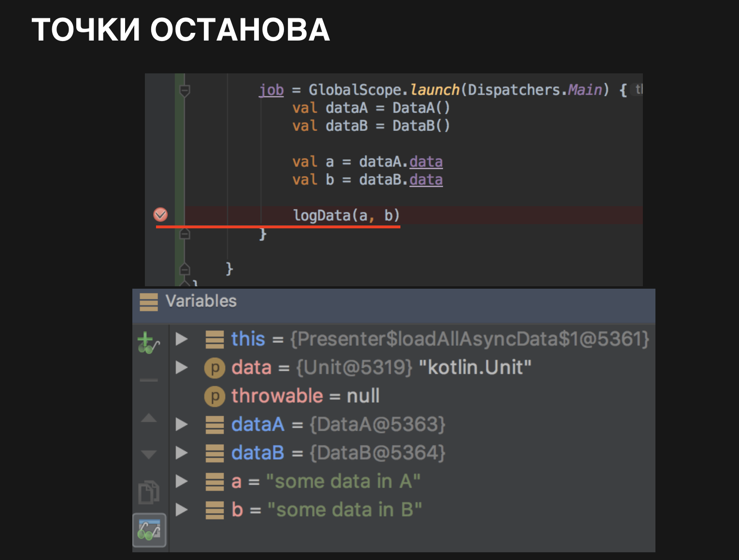Click the variable icon next to b

tap(214, 509)
